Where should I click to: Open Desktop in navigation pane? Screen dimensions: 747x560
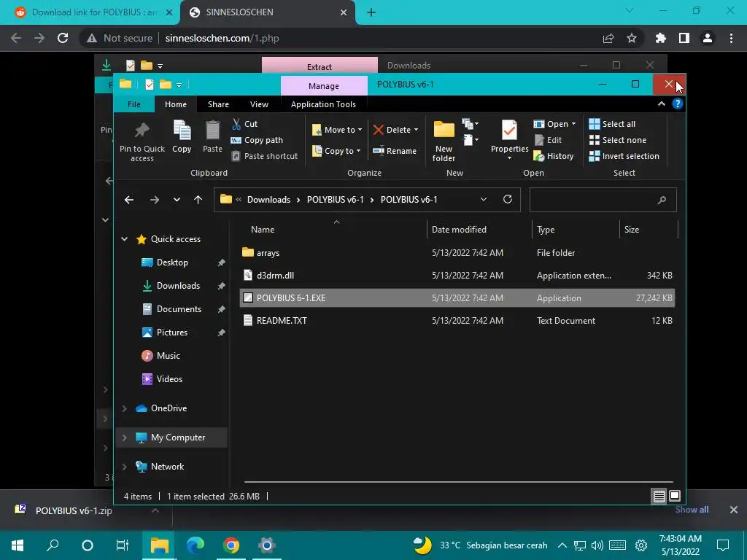point(172,262)
